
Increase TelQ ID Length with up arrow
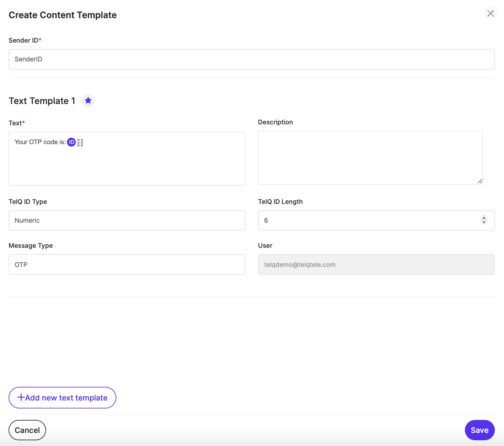tap(484, 218)
